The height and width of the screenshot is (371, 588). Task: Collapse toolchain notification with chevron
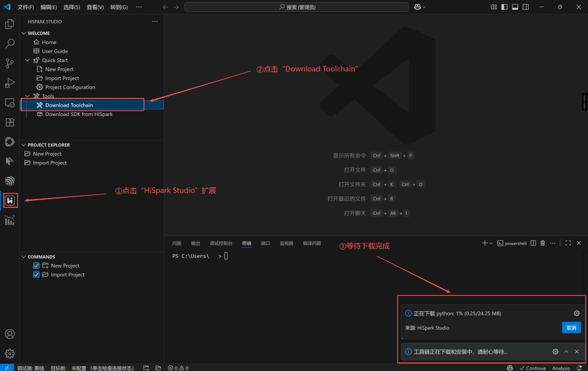click(566, 351)
